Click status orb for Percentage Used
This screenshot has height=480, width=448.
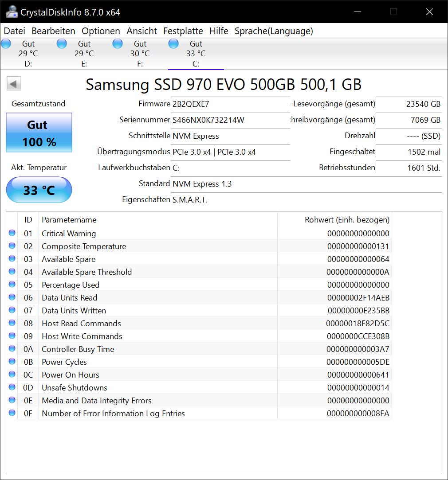(x=12, y=285)
